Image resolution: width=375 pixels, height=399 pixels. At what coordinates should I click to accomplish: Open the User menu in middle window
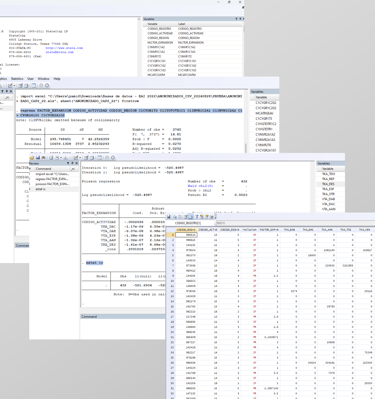(30, 79)
